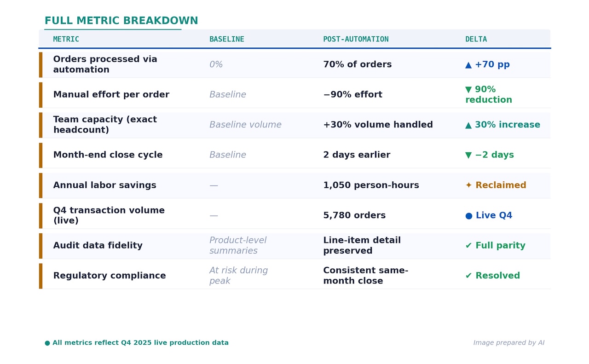The height and width of the screenshot is (364, 589).
Task: Click the DELTA column header
Action: coord(476,40)
